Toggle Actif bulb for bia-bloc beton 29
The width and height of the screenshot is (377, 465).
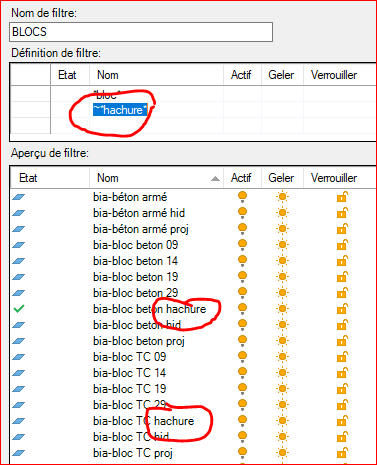point(242,293)
